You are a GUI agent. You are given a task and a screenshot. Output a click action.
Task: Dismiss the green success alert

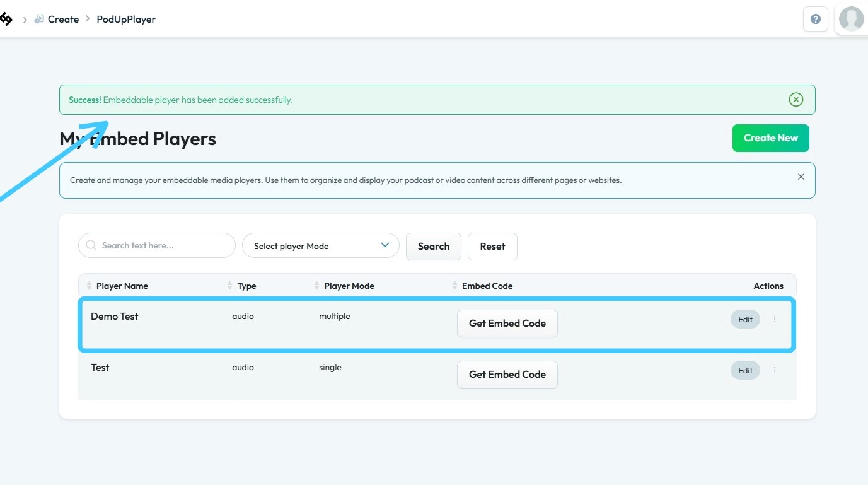pyautogui.click(x=796, y=100)
